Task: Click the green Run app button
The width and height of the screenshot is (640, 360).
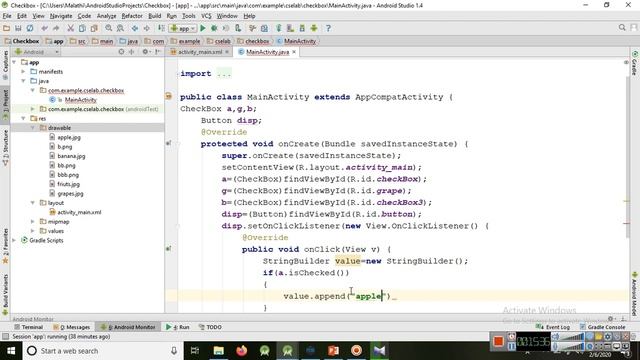Action: [203, 28]
